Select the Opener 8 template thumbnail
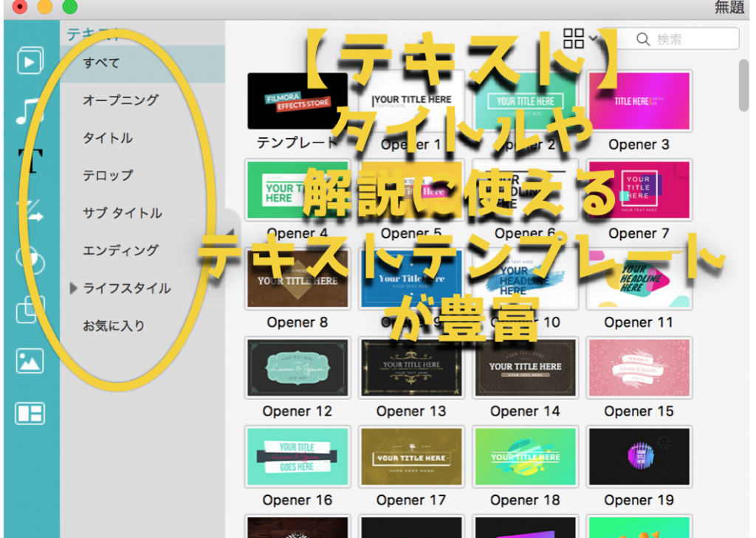This screenshot has width=756, height=538. tap(298, 279)
